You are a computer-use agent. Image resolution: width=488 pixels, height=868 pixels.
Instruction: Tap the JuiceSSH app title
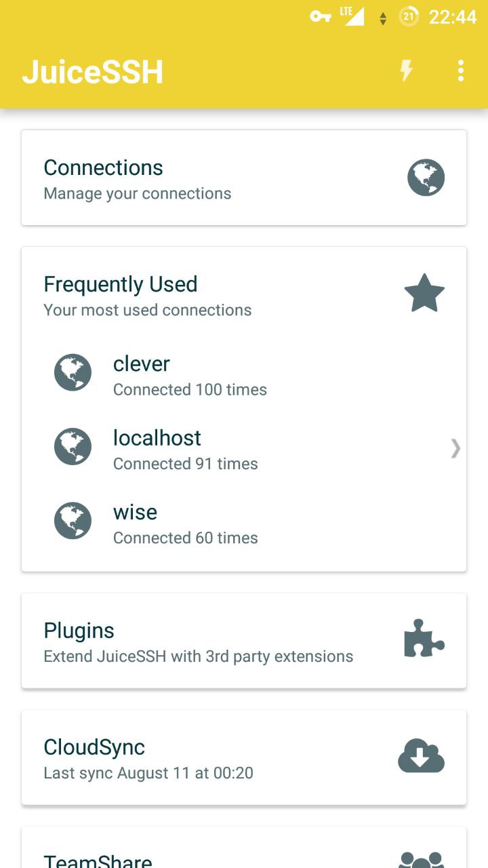point(92,72)
